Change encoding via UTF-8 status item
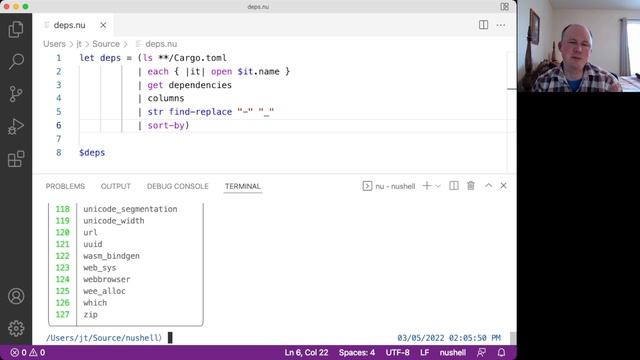Image resolution: width=640 pixels, height=360 pixels. (x=398, y=352)
